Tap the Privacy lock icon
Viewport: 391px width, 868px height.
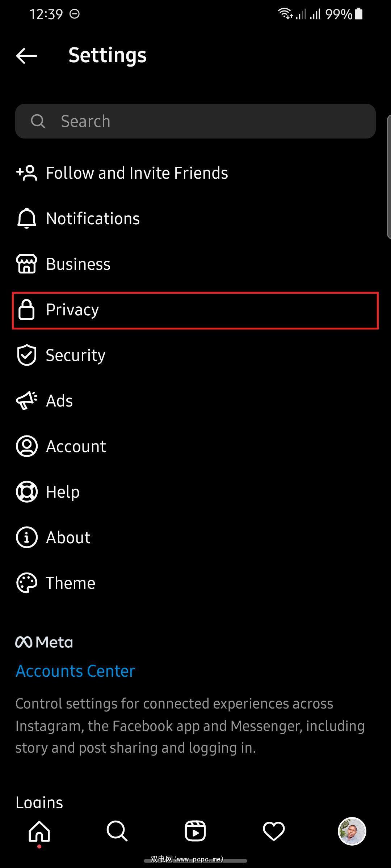(27, 310)
